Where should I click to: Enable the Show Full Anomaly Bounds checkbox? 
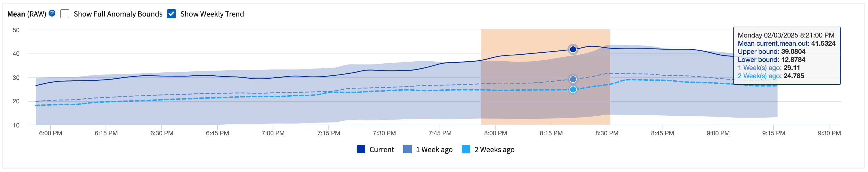click(65, 14)
